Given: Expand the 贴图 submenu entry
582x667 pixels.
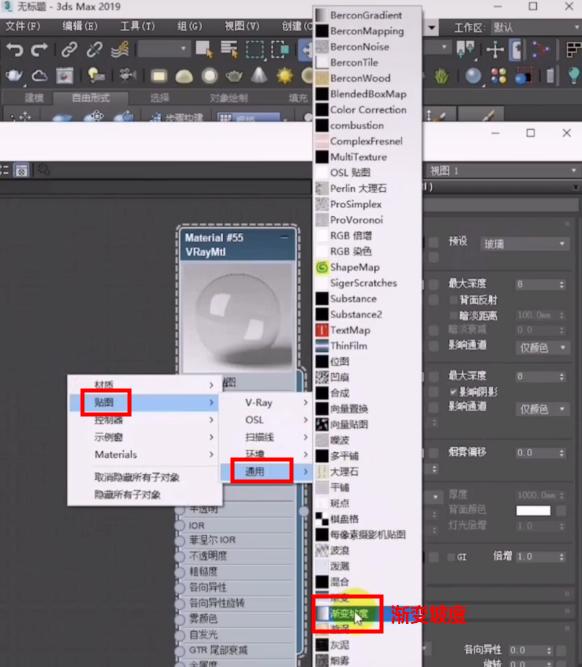Looking at the screenshot, I should point(144,402).
